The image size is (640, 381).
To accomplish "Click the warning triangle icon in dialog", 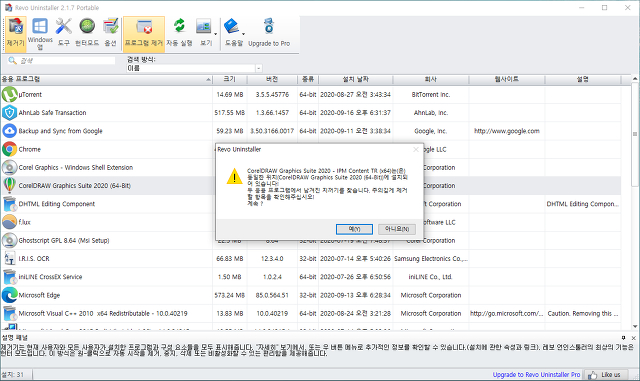I will click(x=234, y=176).
